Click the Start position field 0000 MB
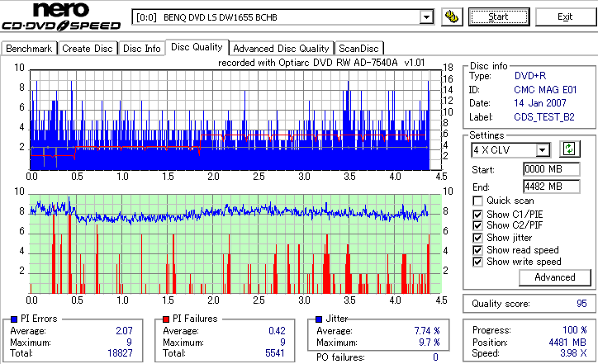 coord(552,169)
